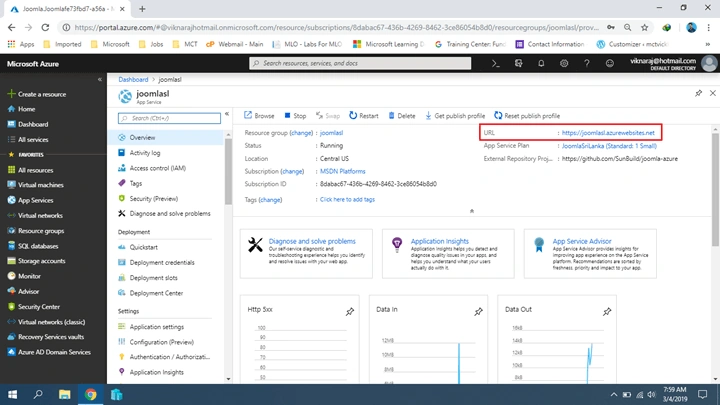720x405 pixels.
Task: Show hidden system tray icons
Action: 613,394
